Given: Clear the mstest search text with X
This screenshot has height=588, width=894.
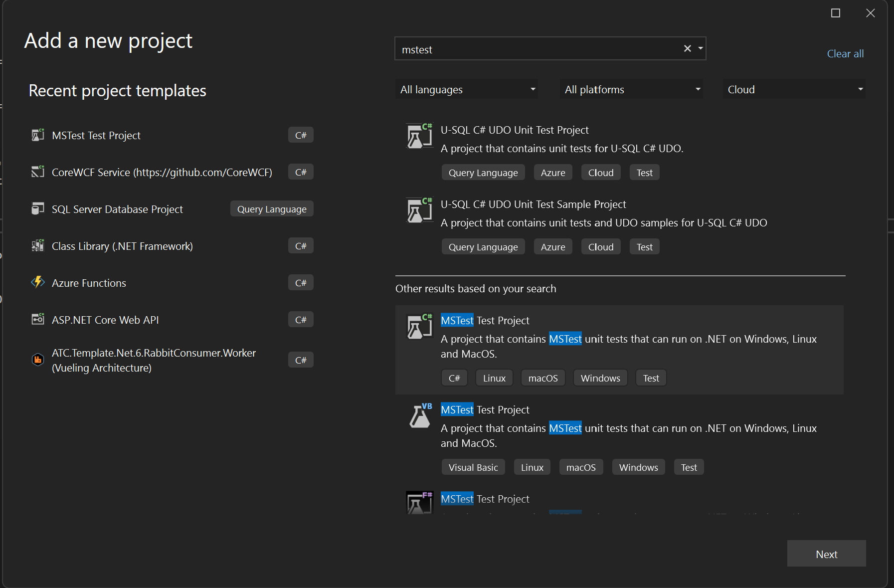Looking at the screenshot, I should (x=687, y=49).
